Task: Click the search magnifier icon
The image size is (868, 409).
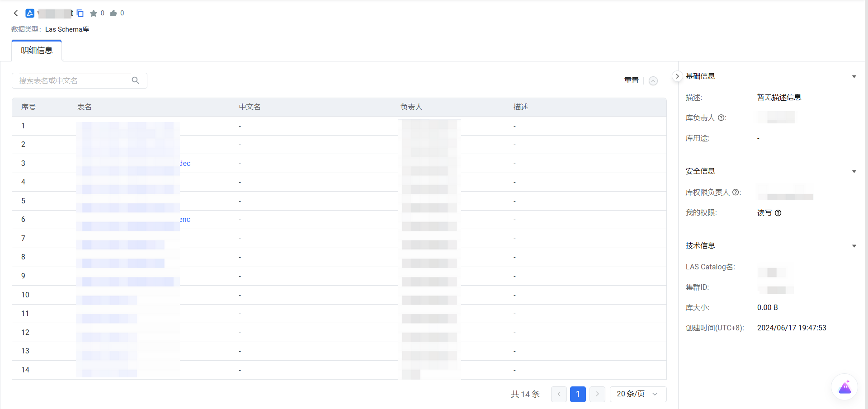Action: [x=135, y=80]
